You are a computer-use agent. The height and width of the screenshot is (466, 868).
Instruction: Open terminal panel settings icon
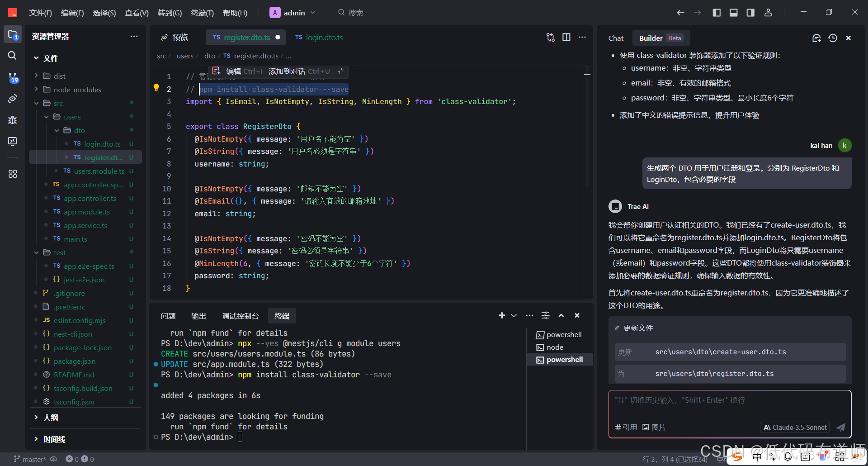click(546, 315)
